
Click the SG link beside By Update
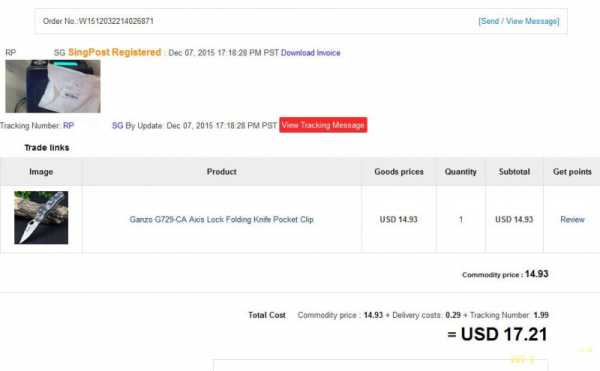[117, 125]
